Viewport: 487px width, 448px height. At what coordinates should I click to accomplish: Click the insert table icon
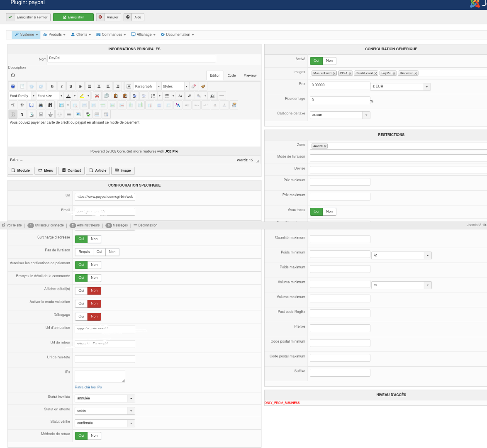click(x=61, y=105)
